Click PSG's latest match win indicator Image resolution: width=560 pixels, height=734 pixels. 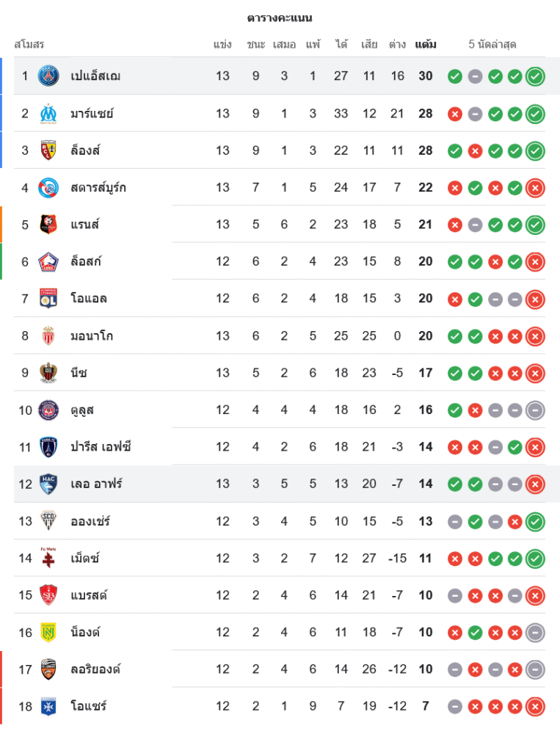[x=536, y=76]
